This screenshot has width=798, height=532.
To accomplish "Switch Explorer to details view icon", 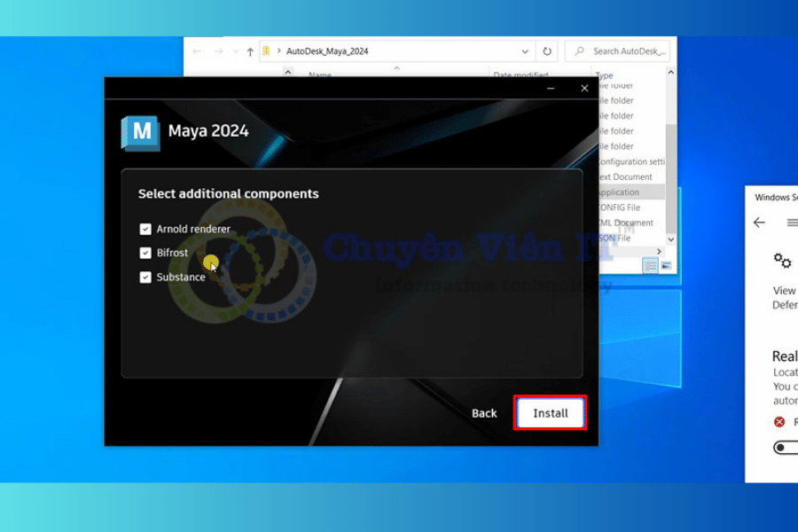I will coord(650,265).
